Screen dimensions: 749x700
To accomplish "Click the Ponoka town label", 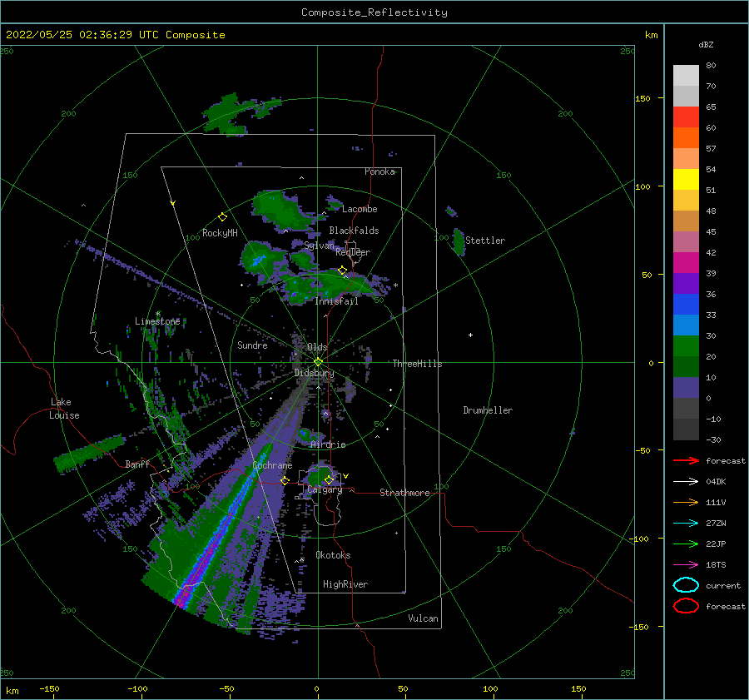I will [x=379, y=171].
